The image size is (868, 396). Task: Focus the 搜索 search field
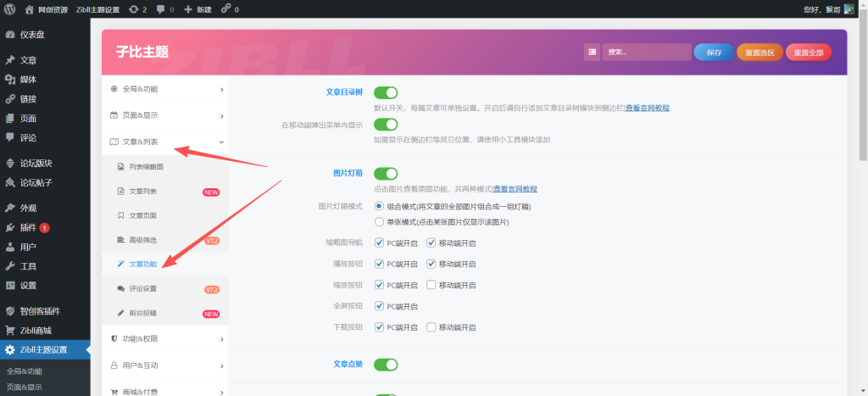click(647, 52)
